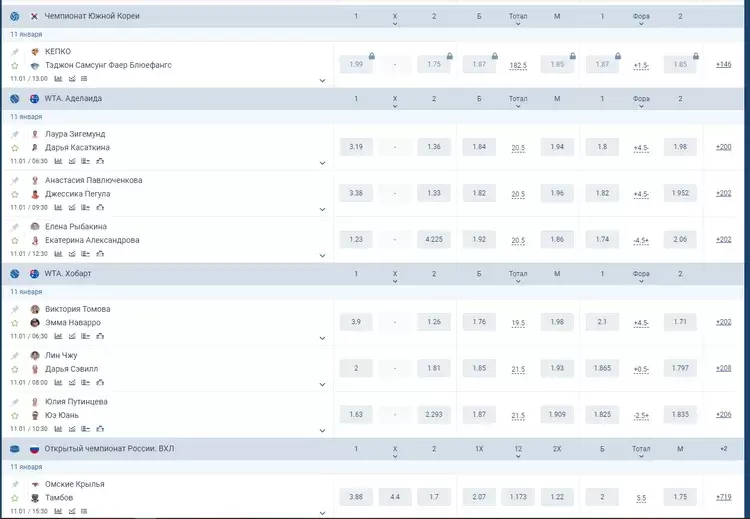This screenshot has height=519, width=750.
Task: Pin the КЕПКО match
Action: (15, 52)
